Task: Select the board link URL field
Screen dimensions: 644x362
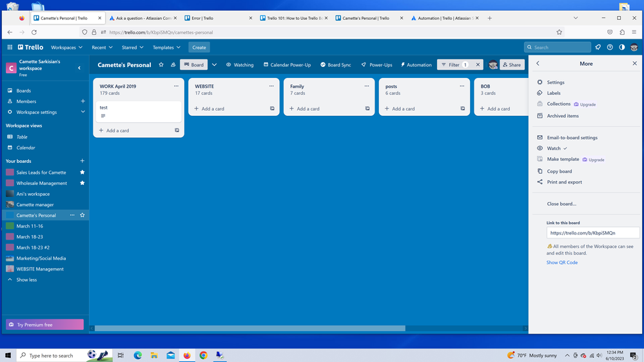Action: point(592,233)
